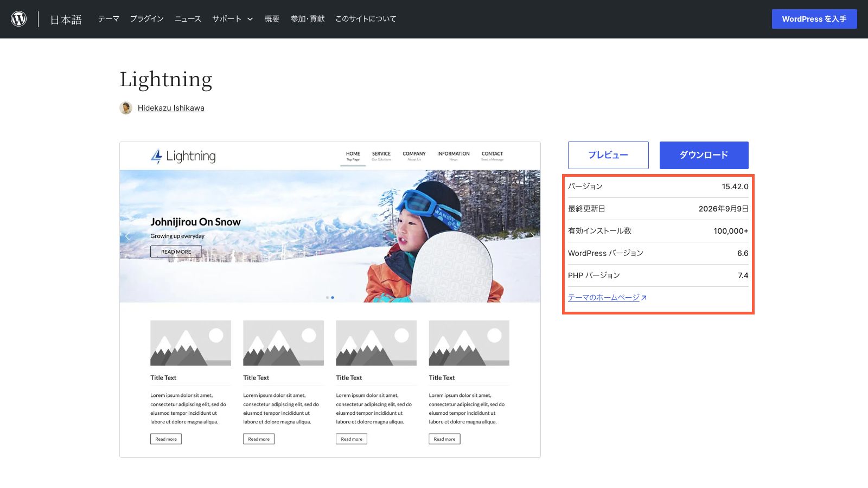Click the 最終更新日 date 2026年9月9日
Viewport: 868px width, 488px height.
point(723,209)
